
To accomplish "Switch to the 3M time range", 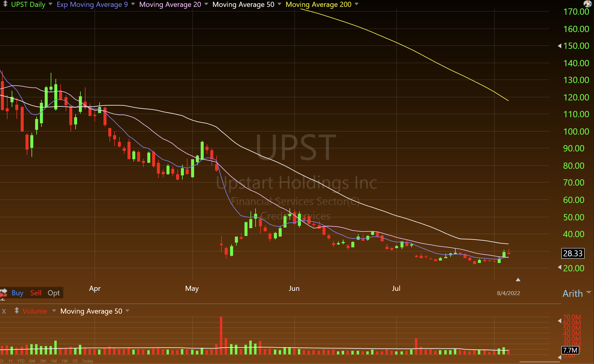I will point(43,361).
